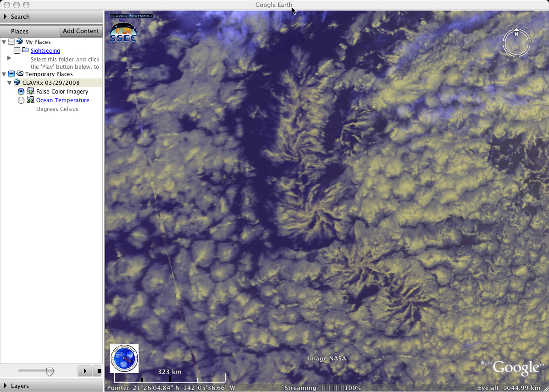Select the Temporary Places label
The image size is (549, 392).
pos(49,74)
